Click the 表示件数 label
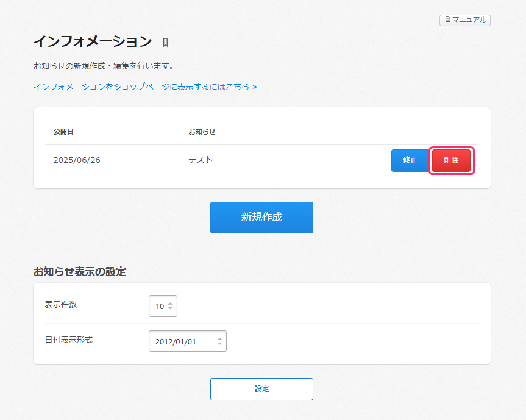 click(x=61, y=305)
